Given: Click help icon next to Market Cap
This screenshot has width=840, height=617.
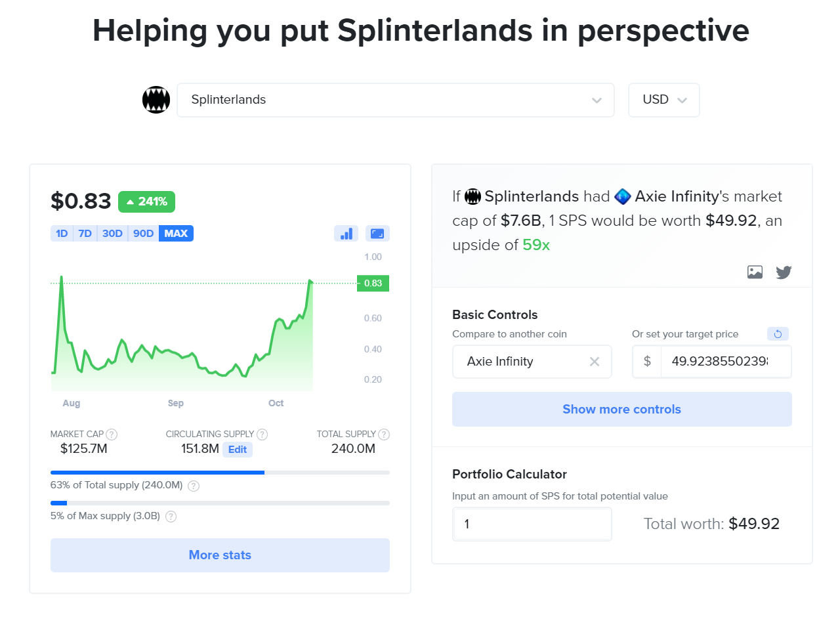Looking at the screenshot, I should (112, 435).
